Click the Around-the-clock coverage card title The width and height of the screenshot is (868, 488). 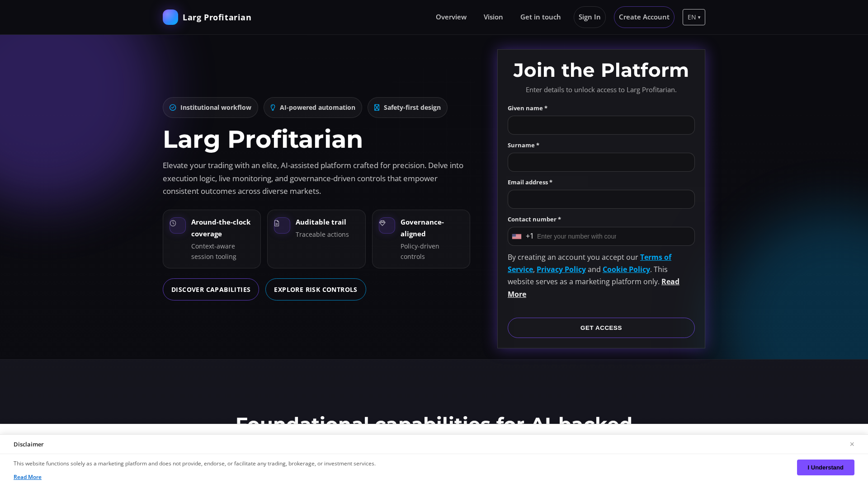tap(221, 228)
